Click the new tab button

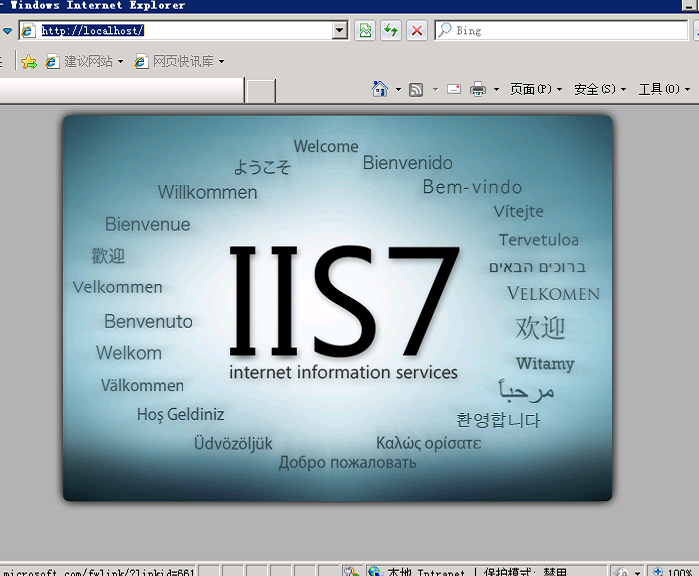pos(261,91)
